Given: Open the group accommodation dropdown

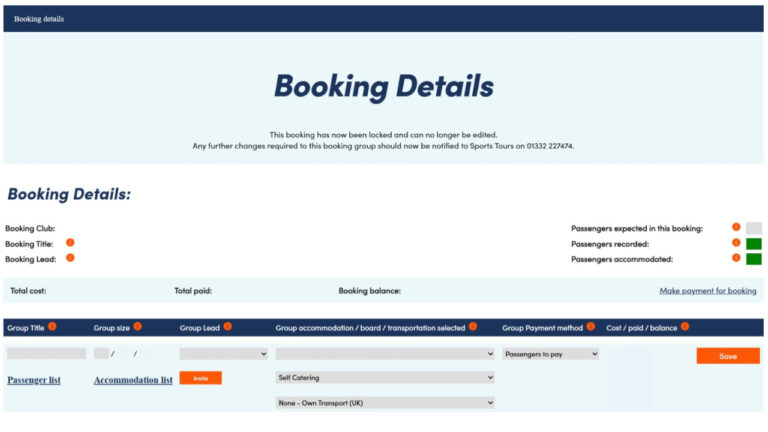Looking at the screenshot, I should point(385,354).
